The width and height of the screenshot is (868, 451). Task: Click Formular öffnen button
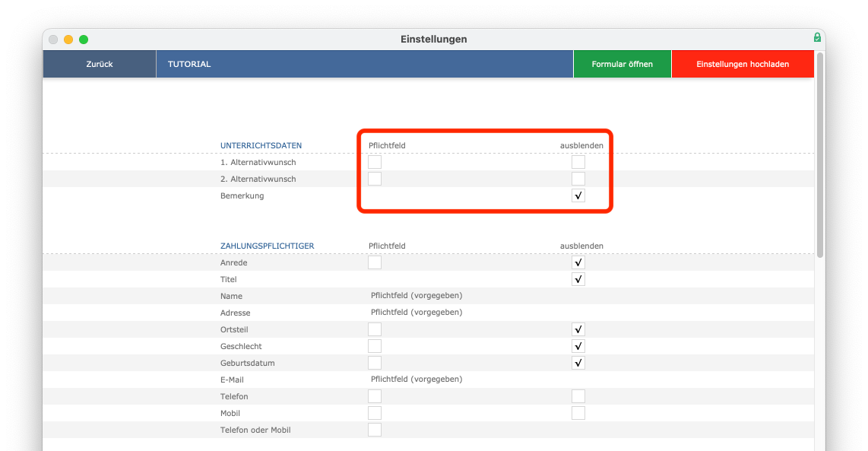pyautogui.click(x=622, y=65)
